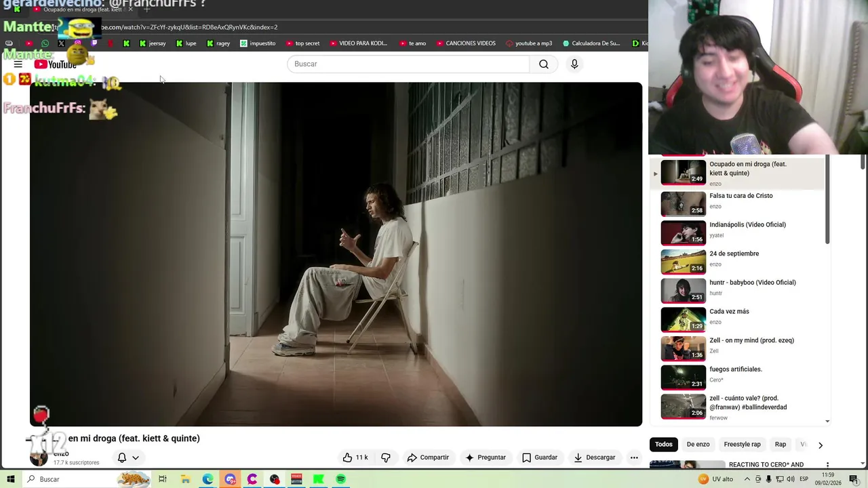
Task: Open the volume control in system tray
Action: point(791,479)
